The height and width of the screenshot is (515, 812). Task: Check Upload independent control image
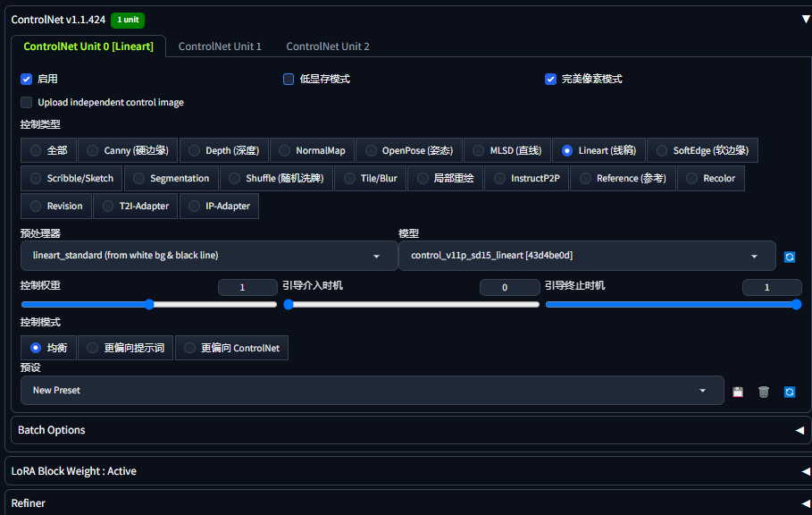coord(26,101)
